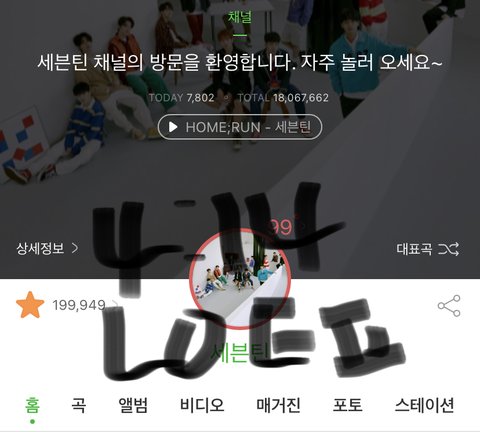Tap the 199,949 favorites count
480x432 pixels.
pyautogui.click(x=79, y=305)
